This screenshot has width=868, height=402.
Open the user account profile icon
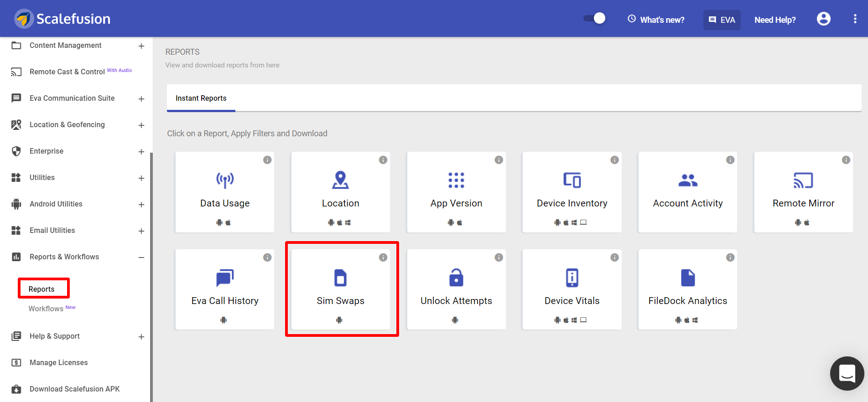click(x=823, y=19)
